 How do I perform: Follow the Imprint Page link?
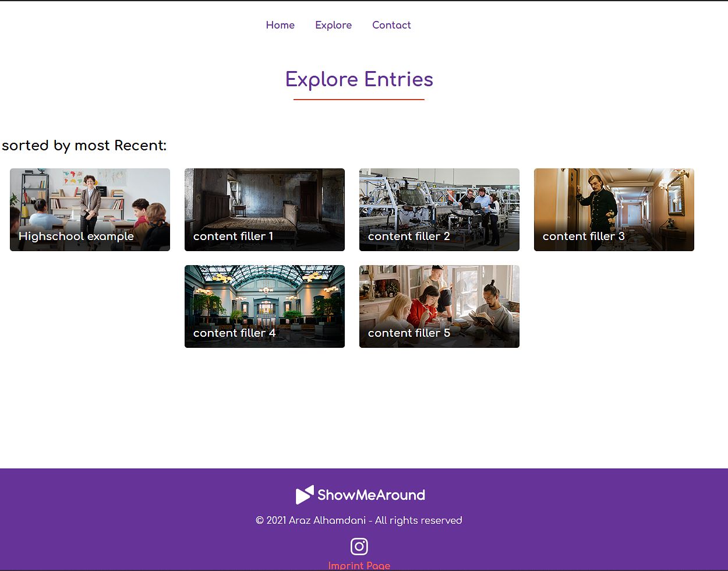tap(359, 565)
